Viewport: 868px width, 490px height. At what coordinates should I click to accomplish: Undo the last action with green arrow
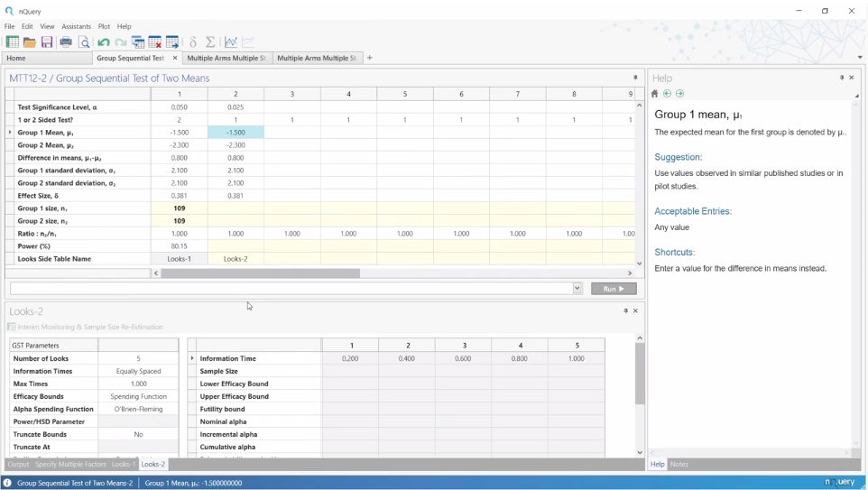104,42
